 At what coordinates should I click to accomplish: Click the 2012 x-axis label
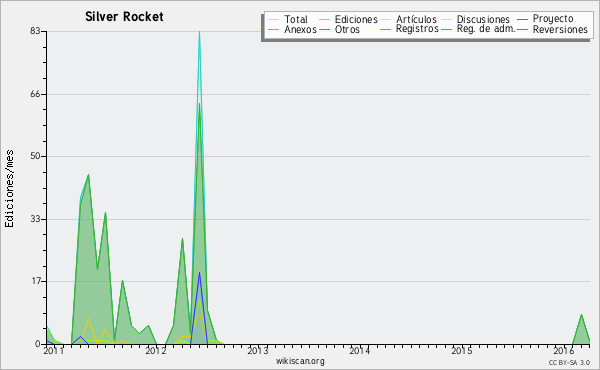[x=155, y=350]
